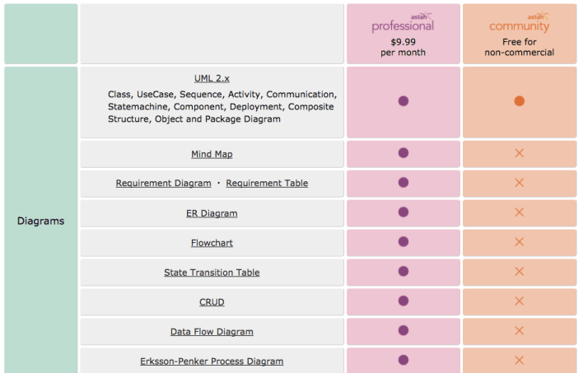Screen dimensions: 588x373
Task: Follow the Requirement Table link
Action: (x=267, y=183)
